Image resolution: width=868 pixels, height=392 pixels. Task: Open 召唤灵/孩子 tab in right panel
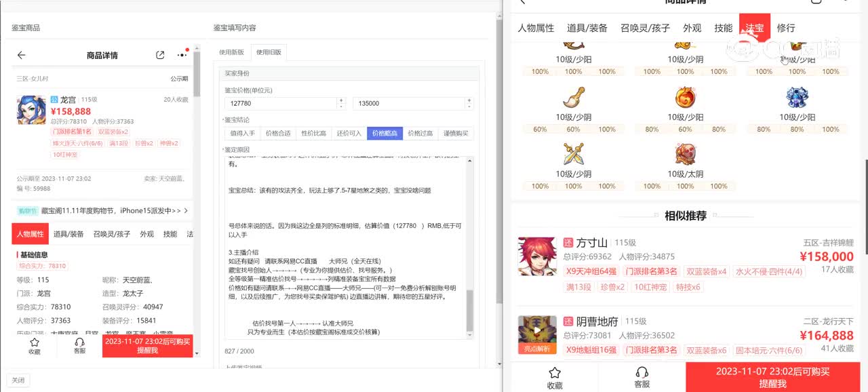click(645, 28)
